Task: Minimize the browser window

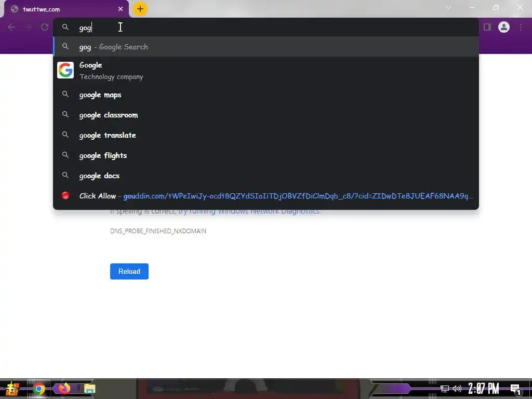Action: pos(472,7)
